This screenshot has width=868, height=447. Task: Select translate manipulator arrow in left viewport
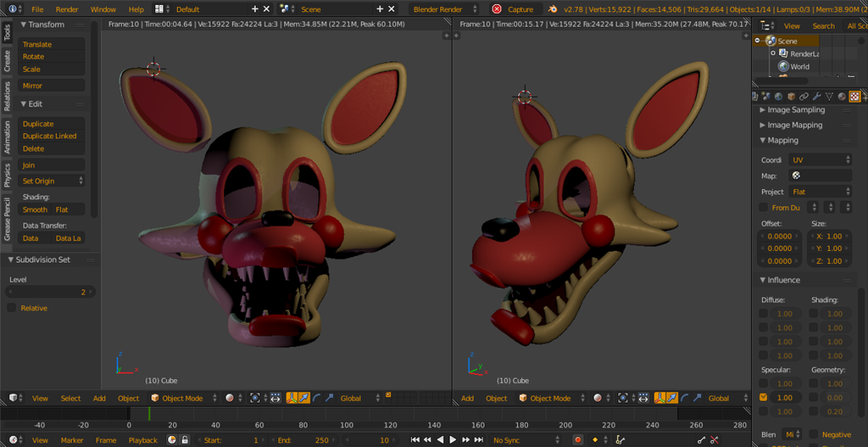click(304, 398)
